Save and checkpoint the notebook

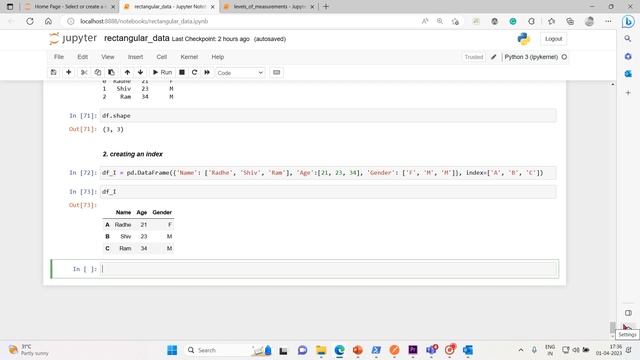pyautogui.click(x=53, y=72)
